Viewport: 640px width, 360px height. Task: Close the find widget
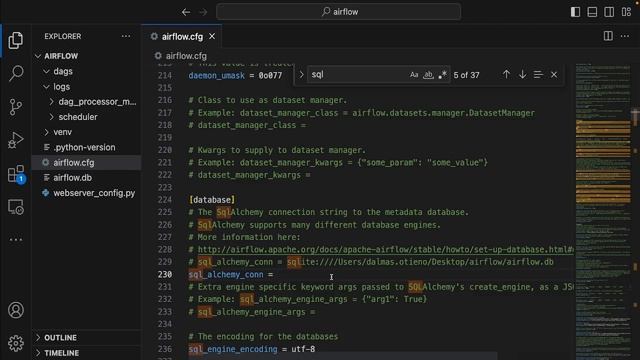[x=554, y=75]
